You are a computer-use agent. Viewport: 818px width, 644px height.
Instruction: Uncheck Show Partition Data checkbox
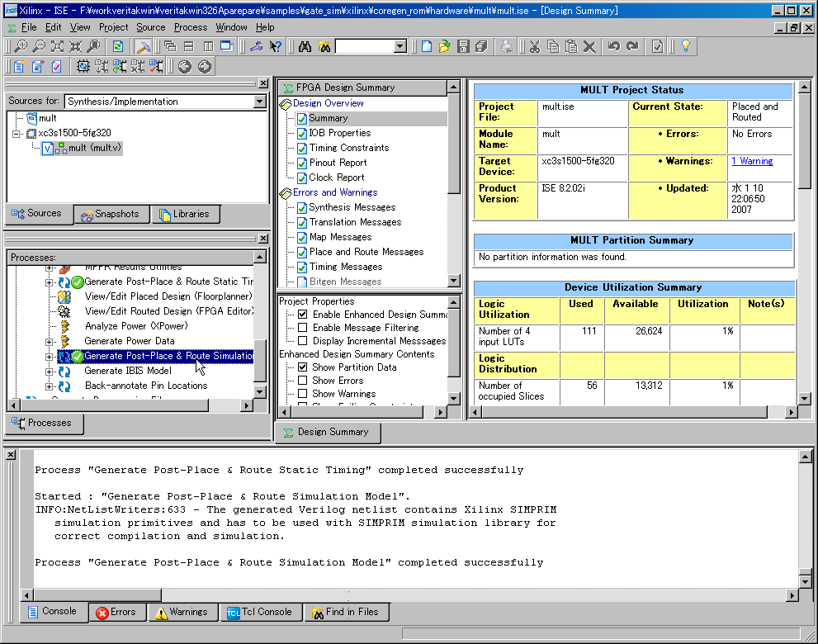(303, 367)
